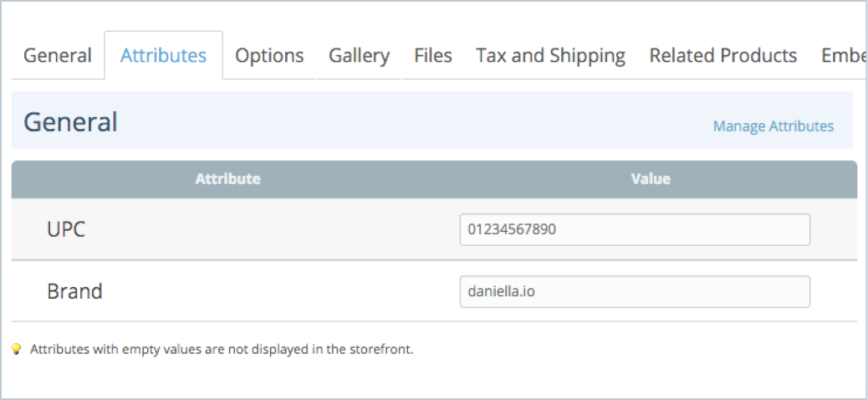This screenshot has width=868, height=400.
Task: Open the General tab
Action: pyautogui.click(x=58, y=55)
